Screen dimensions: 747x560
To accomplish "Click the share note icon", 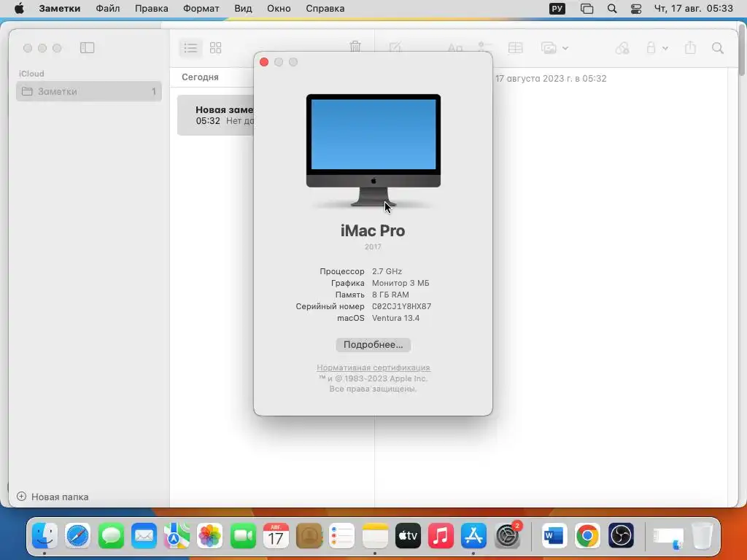I will coord(690,47).
